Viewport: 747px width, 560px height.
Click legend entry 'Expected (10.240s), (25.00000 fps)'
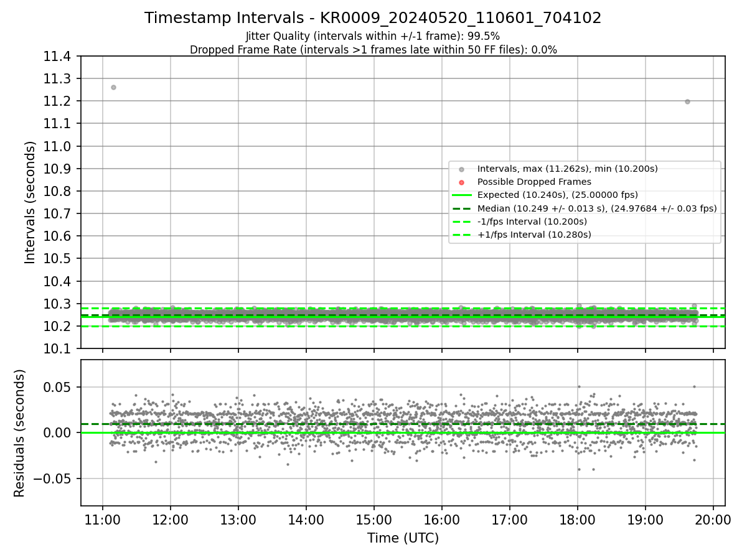click(557, 195)
